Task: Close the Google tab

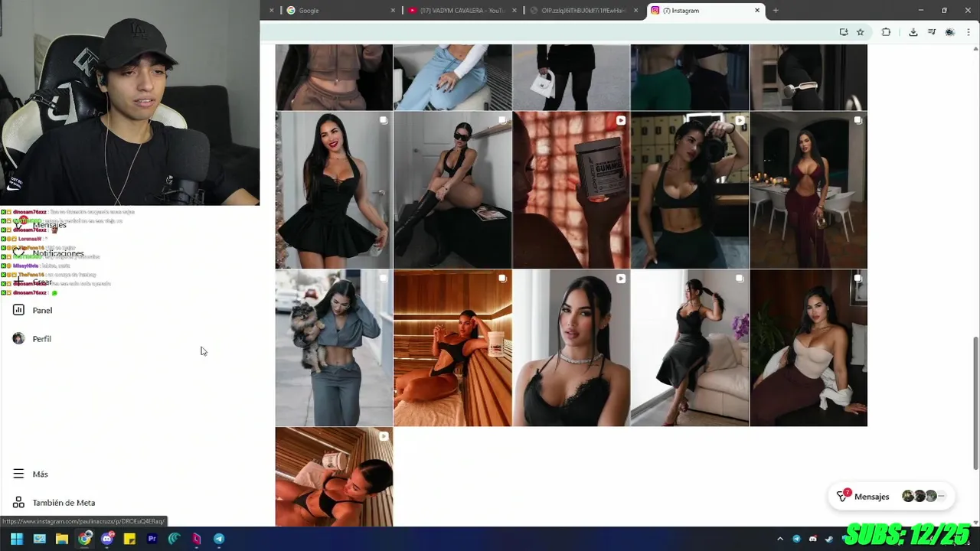Action: (x=393, y=11)
